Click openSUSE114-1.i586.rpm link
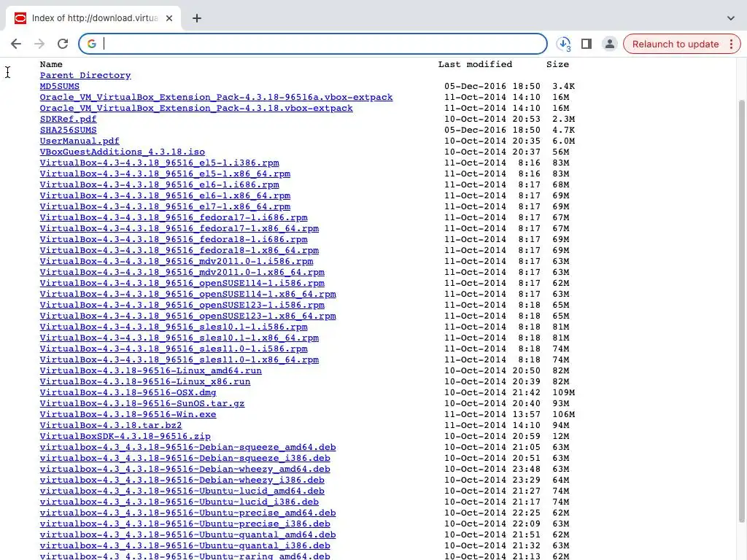Screen dimensions: 747x560 pyautogui.click(x=182, y=284)
